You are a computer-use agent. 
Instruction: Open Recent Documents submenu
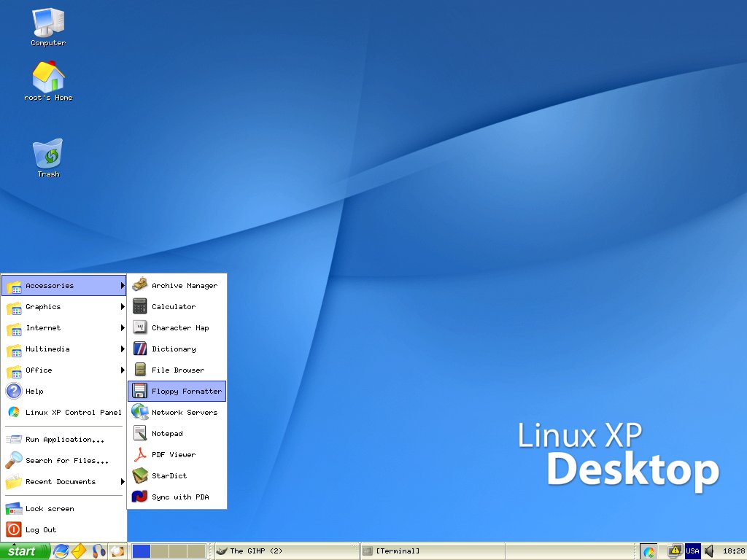pos(64,481)
